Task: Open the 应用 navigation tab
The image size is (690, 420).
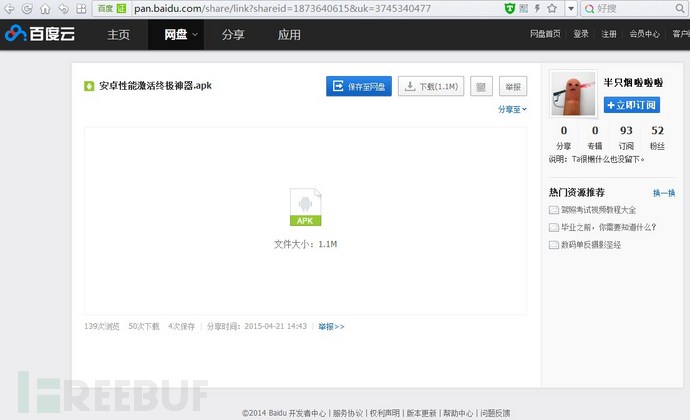Action: (x=289, y=34)
